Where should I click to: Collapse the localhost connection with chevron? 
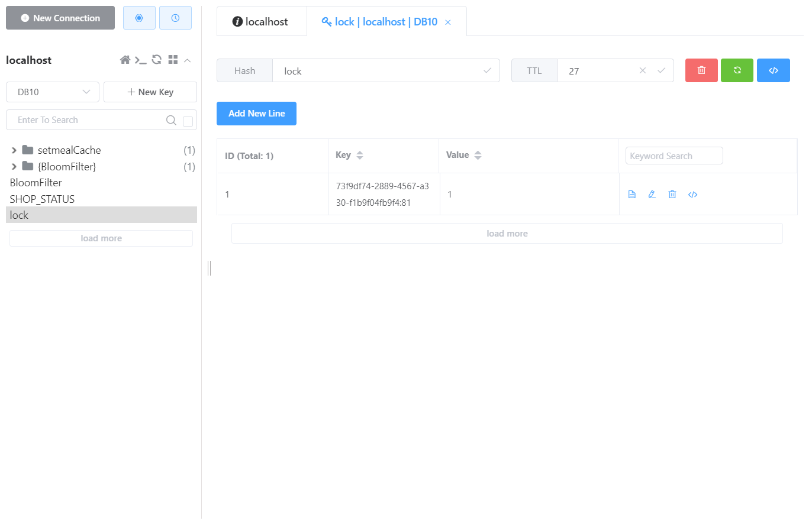(188, 60)
